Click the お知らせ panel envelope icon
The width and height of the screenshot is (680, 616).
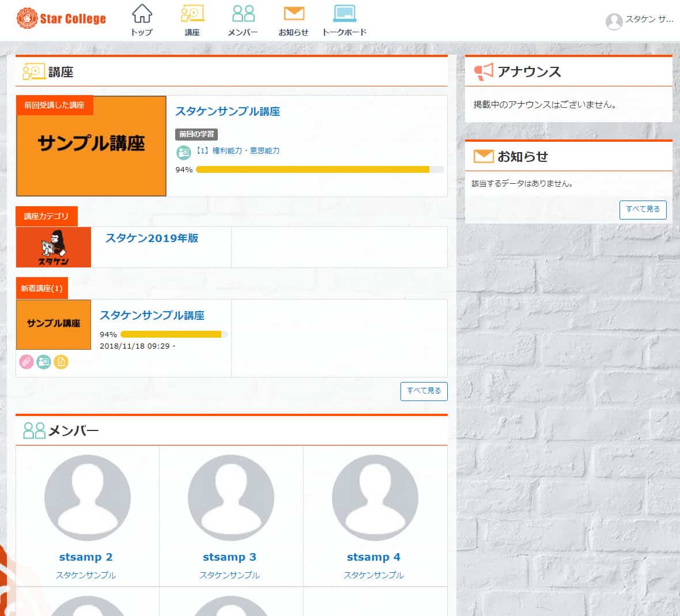(x=483, y=156)
